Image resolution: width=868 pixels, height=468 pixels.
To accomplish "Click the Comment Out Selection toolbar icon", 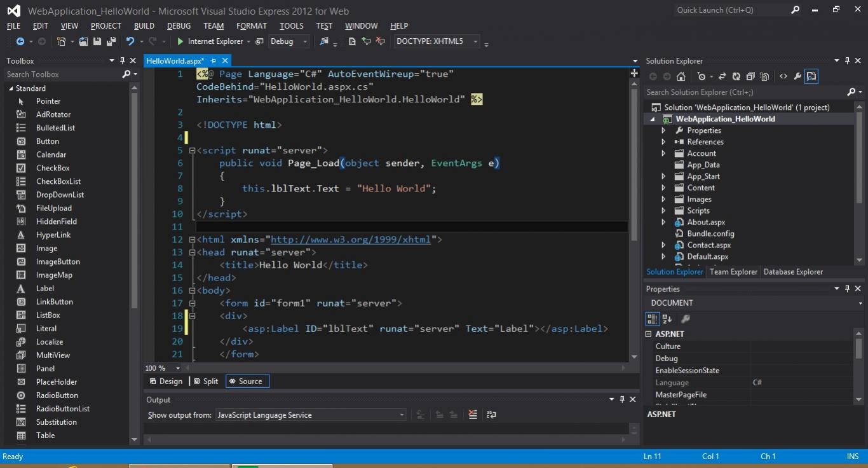I will pos(367,41).
